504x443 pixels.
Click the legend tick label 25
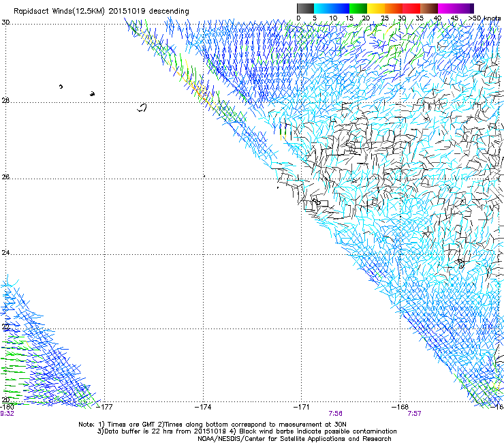[x=385, y=18]
